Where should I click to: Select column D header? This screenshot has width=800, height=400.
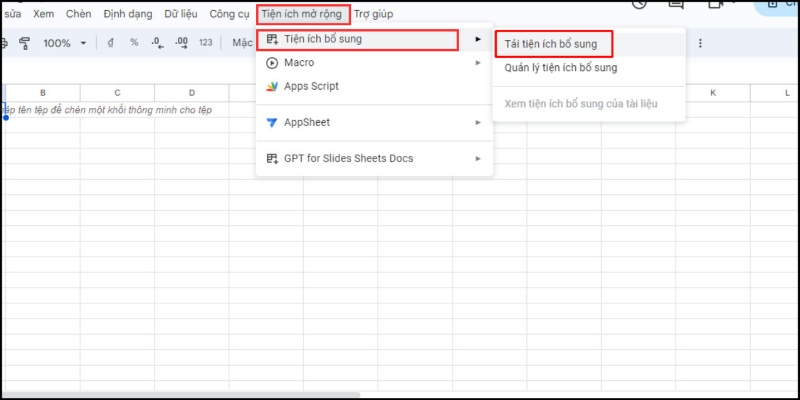click(192, 93)
